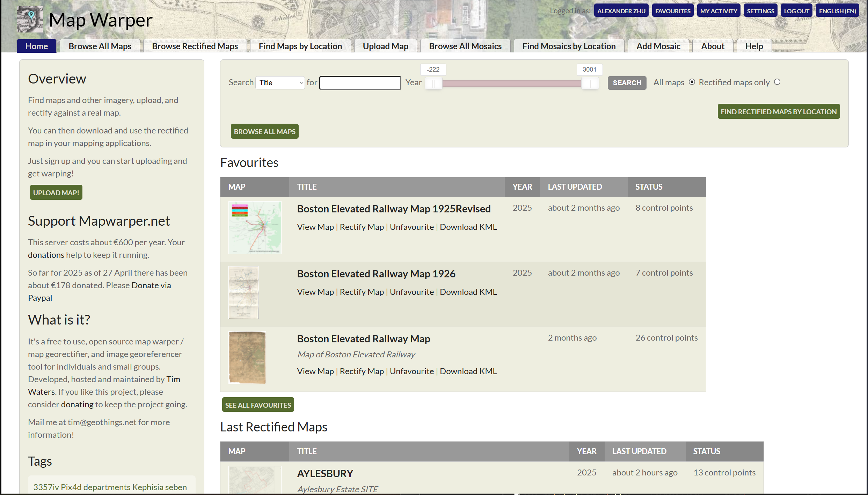Switch to Browse Rectified Maps tab
The image size is (868, 495).
point(195,46)
